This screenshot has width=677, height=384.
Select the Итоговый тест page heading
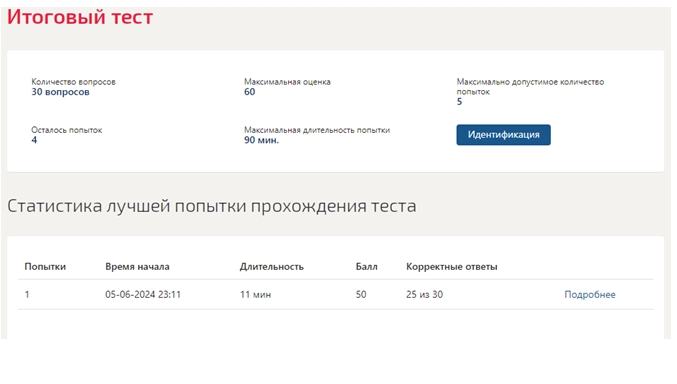[80, 17]
